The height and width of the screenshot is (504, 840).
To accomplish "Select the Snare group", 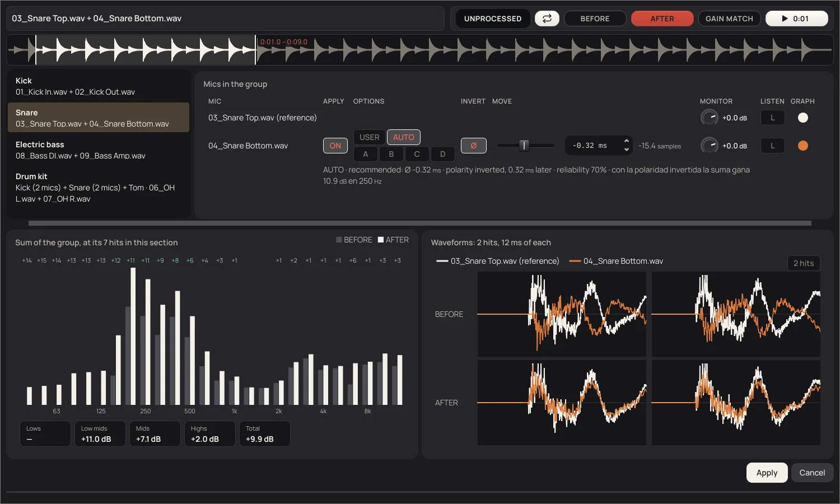I will coord(99,118).
